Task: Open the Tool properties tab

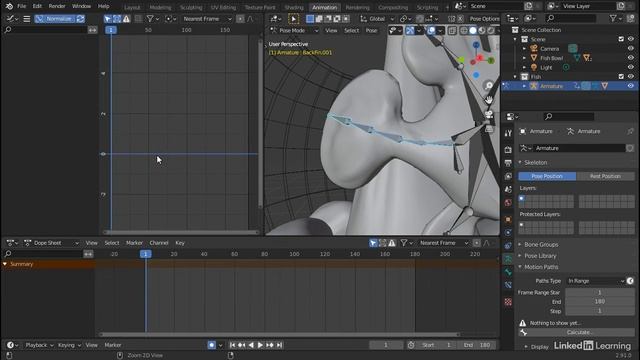Action: point(508,133)
